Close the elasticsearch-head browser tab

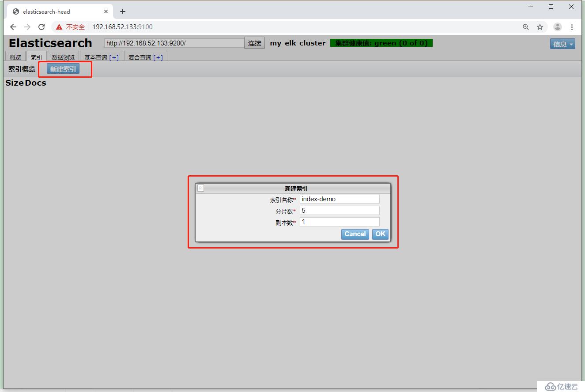(x=106, y=11)
